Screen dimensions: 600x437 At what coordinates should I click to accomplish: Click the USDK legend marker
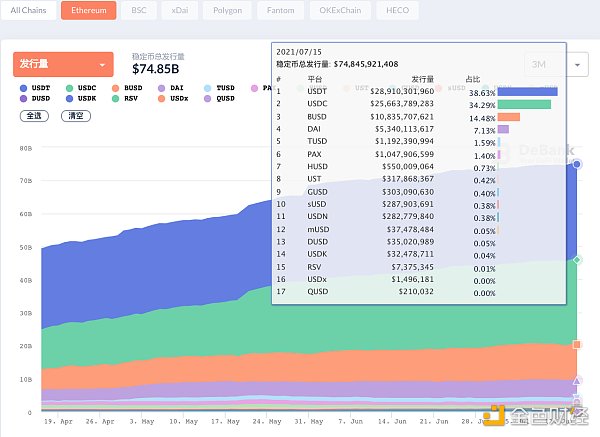pyautogui.click(x=70, y=99)
